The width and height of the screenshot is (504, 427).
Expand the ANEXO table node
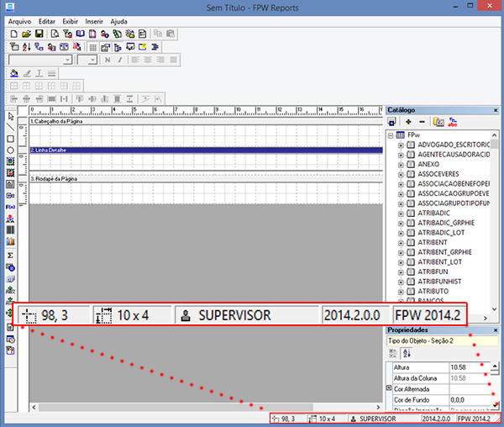click(x=401, y=165)
